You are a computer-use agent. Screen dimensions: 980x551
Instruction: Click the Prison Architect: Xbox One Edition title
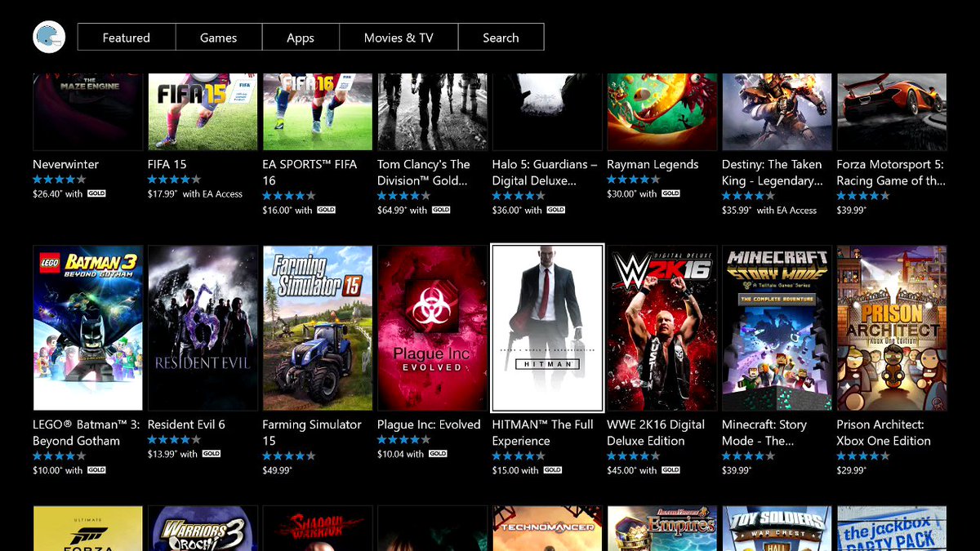884,433
